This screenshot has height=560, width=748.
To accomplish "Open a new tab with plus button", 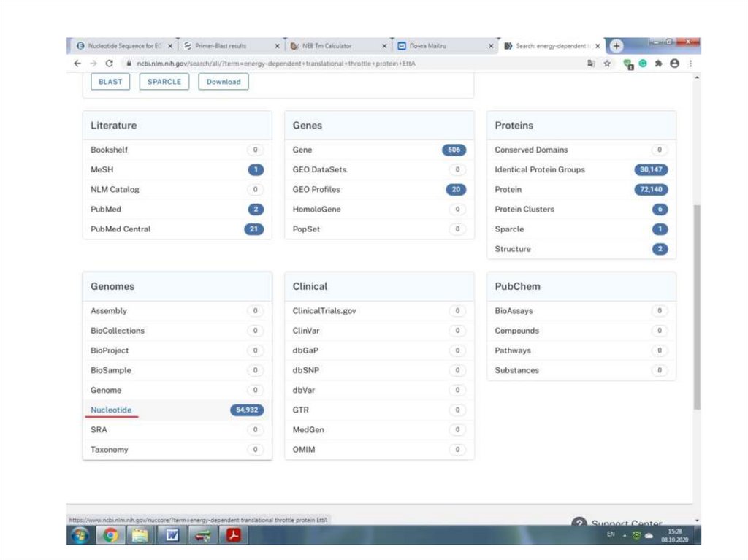I will click(x=617, y=46).
